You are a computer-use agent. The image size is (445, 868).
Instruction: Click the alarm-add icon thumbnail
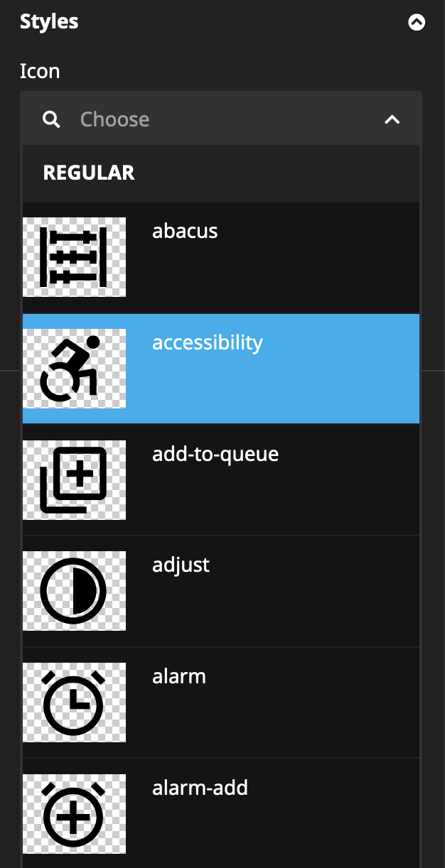tap(74, 814)
